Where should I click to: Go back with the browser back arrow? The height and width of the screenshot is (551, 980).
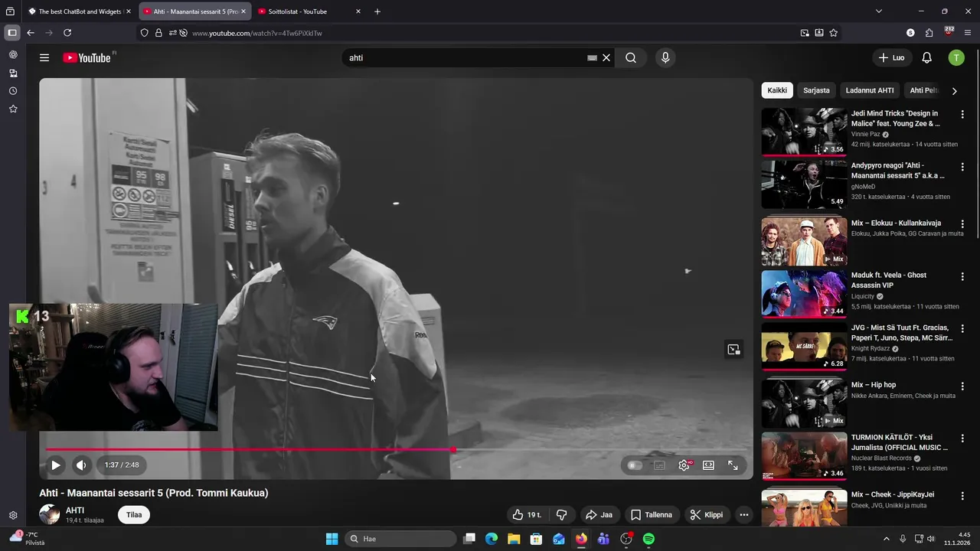(x=31, y=33)
